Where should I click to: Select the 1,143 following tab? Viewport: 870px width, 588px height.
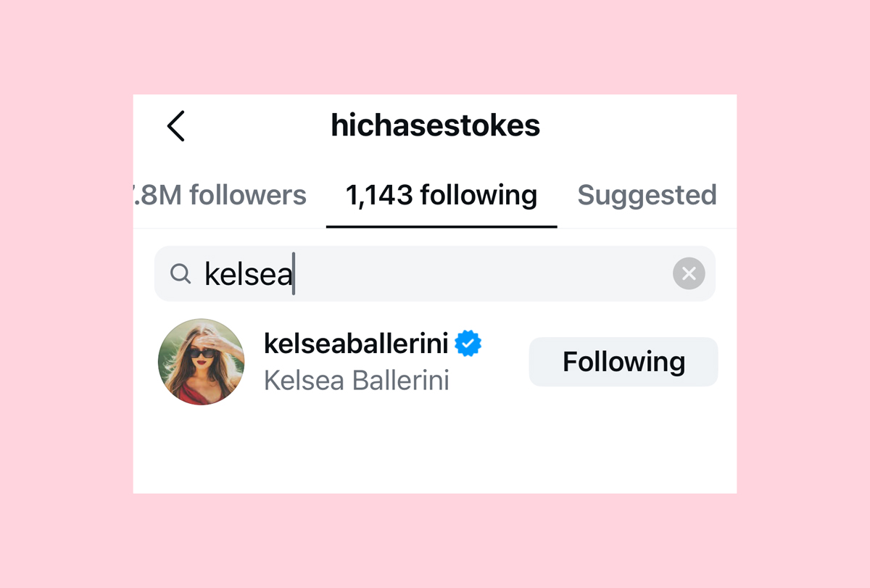[x=441, y=194]
